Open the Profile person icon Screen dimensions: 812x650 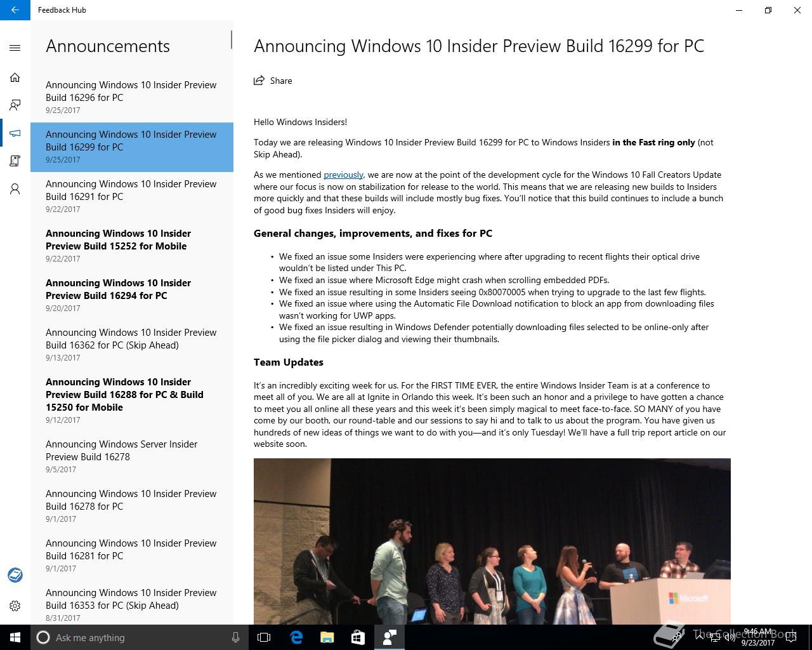(x=15, y=189)
